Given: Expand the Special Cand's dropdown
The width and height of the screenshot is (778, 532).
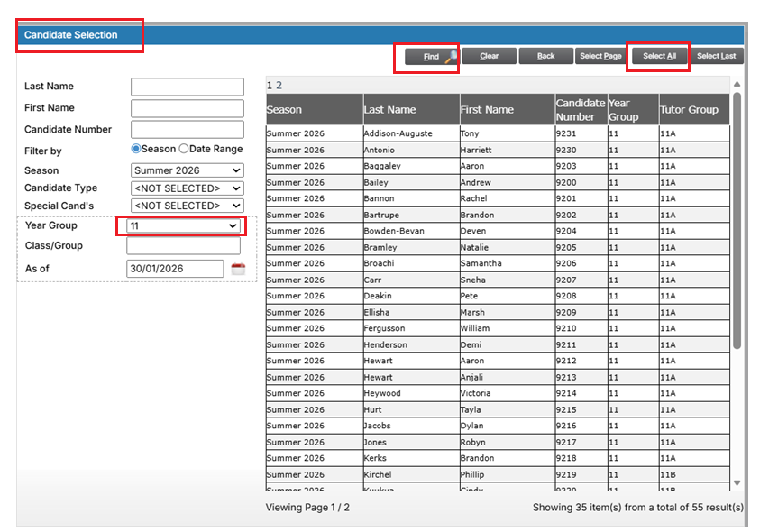Looking at the screenshot, I should coord(187,206).
